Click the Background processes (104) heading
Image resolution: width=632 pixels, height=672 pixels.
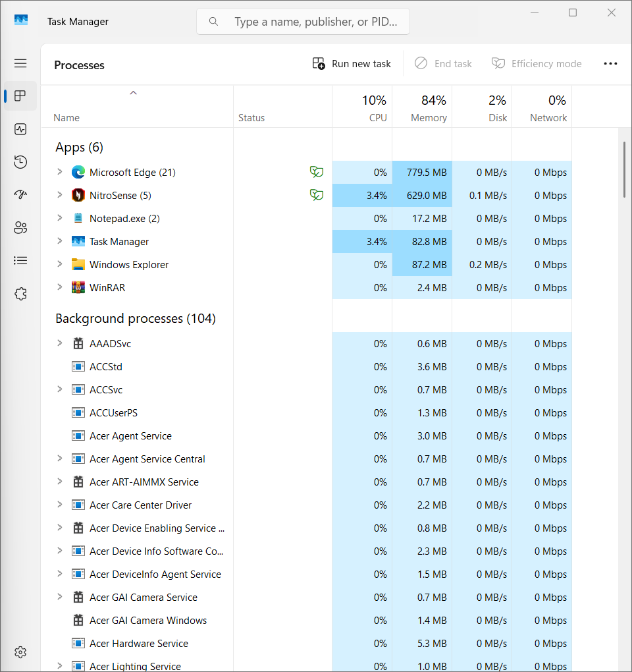click(x=136, y=318)
